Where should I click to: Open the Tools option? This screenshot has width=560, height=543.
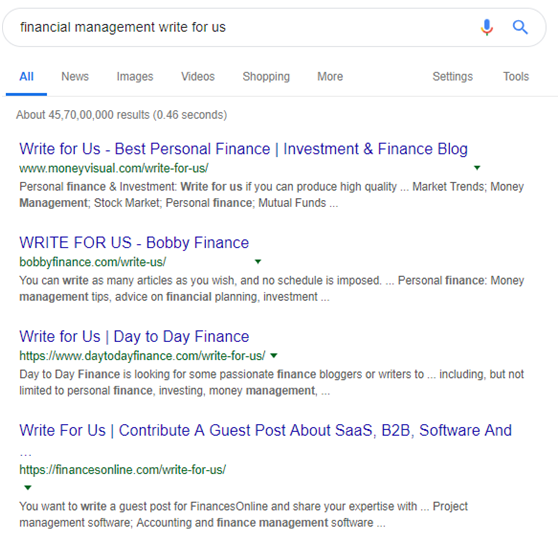[516, 76]
